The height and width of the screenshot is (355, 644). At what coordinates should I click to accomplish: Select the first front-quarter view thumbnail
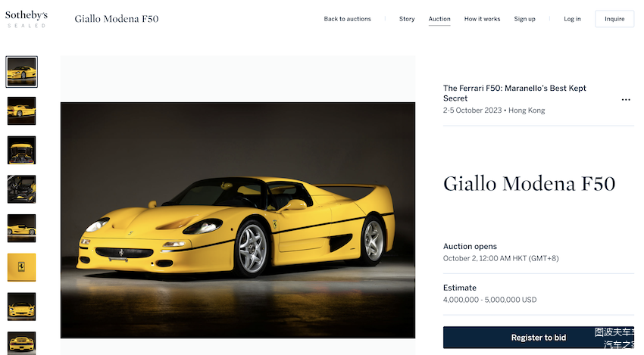coord(21,72)
